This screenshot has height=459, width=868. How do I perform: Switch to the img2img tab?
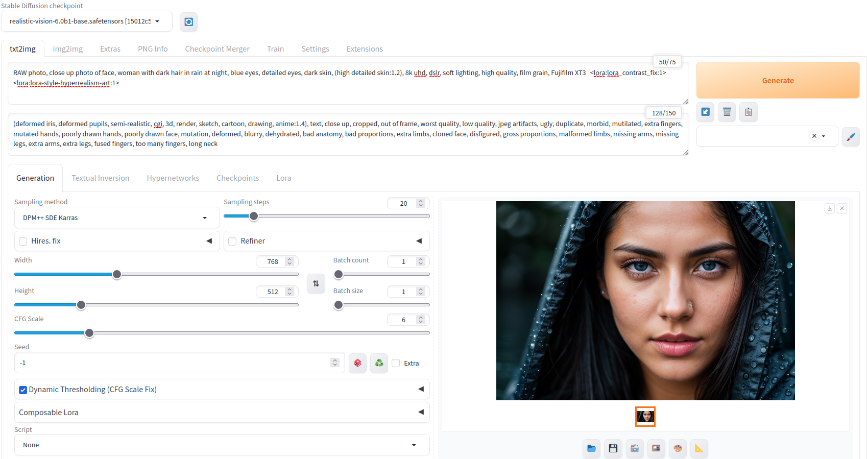(67, 49)
